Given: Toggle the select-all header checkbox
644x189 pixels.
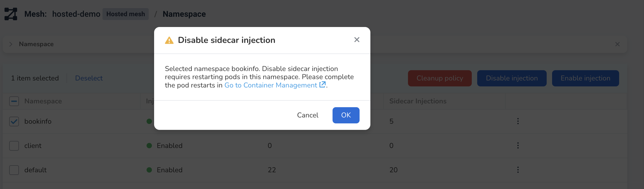Looking at the screenshot, I should point(14,101).
